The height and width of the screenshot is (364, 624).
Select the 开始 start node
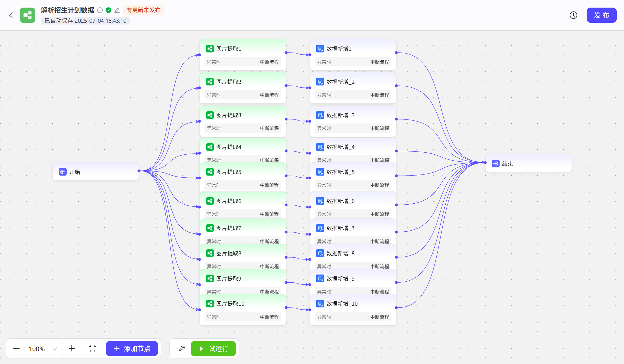coord(95,172)
